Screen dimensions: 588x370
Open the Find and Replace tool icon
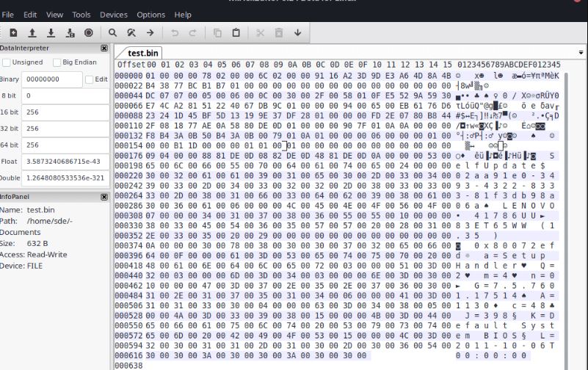point(131,33)
